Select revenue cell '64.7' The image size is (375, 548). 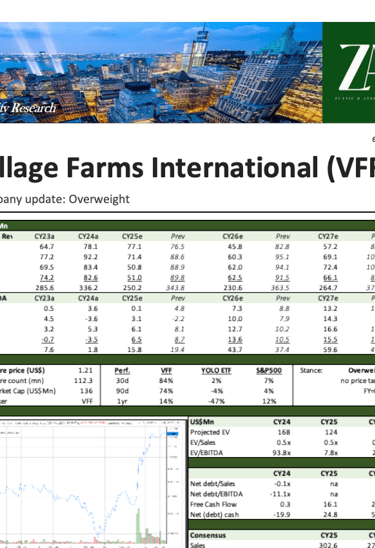(x=47, y=247)
